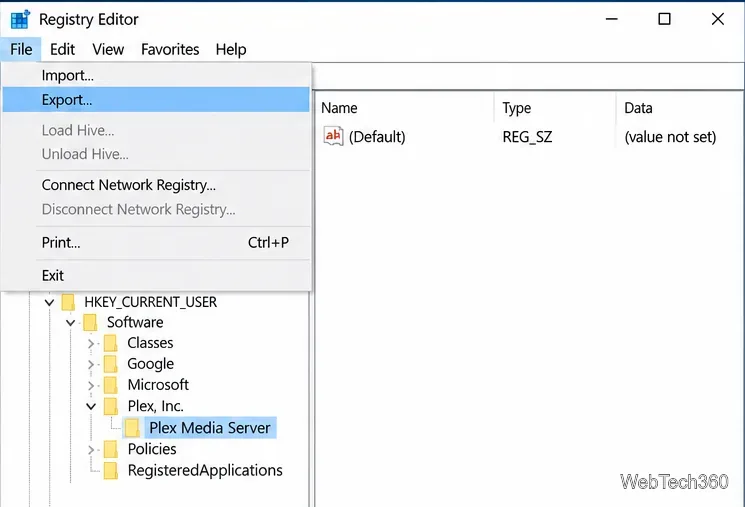
Task: Choose Import... from the File menu
Action: tap(156, 76)
